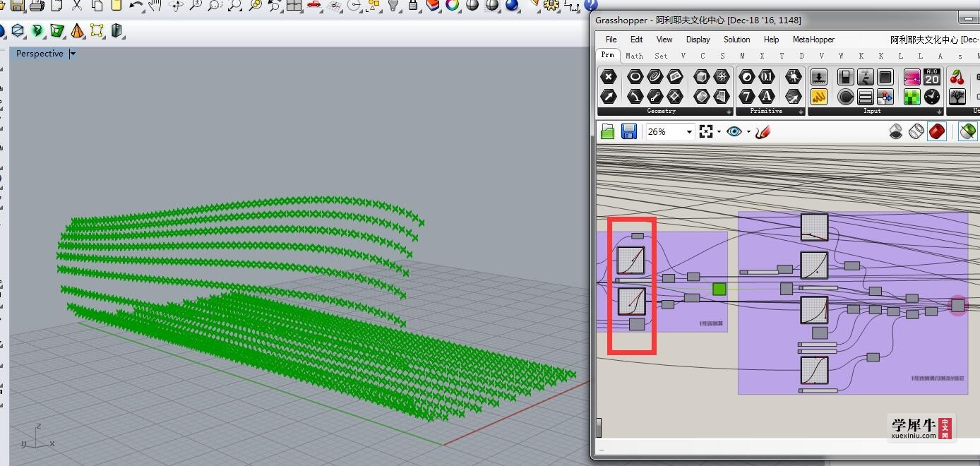Click the orange pyramid icon in Rhino toolbar

(77, 31)
